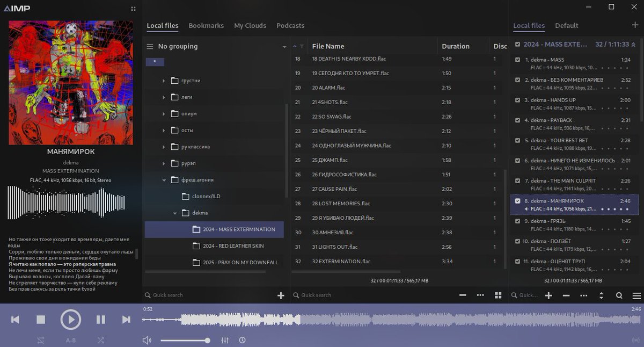The width and height of the screenshot is (644, 347).
Task: Switch to the Podcasts tab
Action: coord(290,25)
